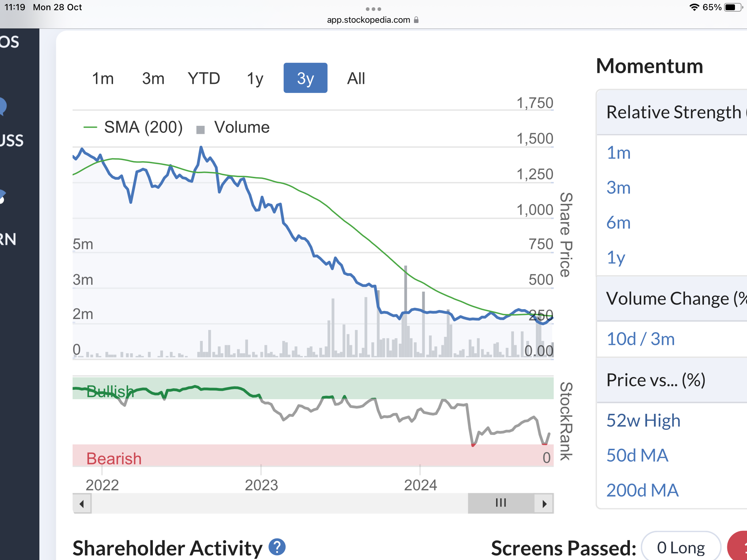Screen dimensions: 747x560
Task: Click the chart scrollbar right arrow
Action: (544, 503)
